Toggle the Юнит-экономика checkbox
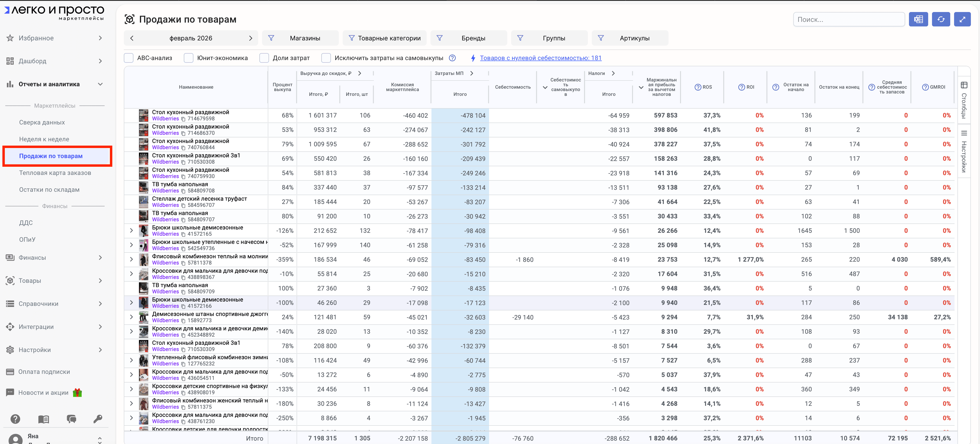Image resolution: width=980 pixels, height=444 pixels. coord(189,58)
